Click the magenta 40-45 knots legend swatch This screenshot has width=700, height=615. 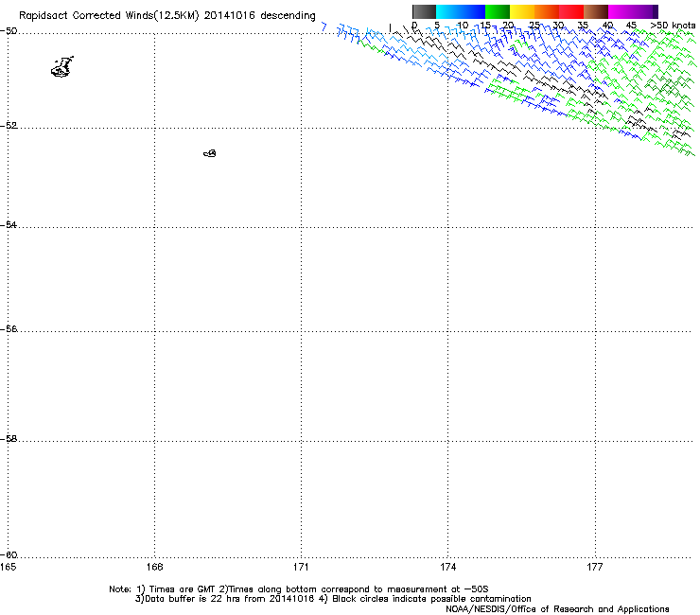(x=621, y=11)
